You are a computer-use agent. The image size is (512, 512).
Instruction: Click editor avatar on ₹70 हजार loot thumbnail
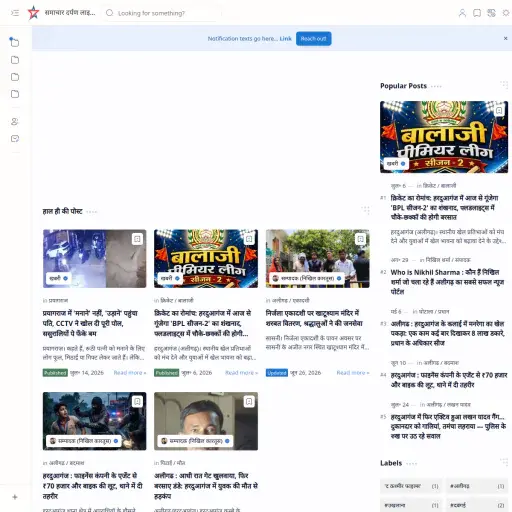pyautogui.click(x=53, y=441)
